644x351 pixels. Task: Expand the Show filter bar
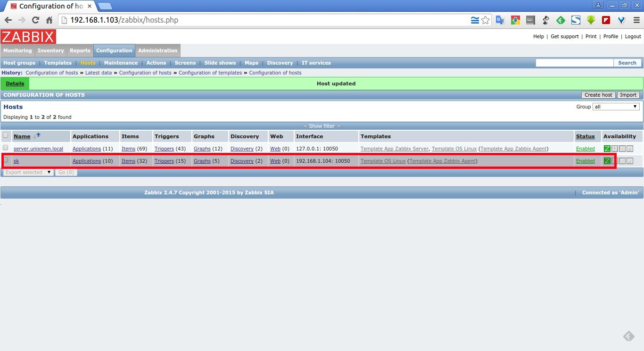coord(322,126)
